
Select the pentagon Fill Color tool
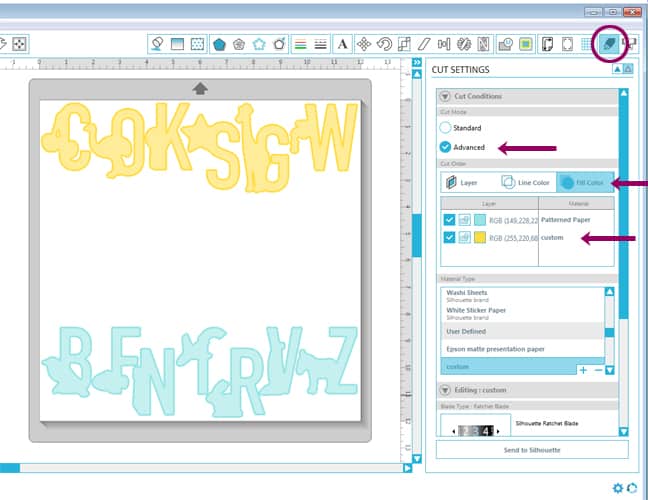pyautogui.click(x=217, y=44)
